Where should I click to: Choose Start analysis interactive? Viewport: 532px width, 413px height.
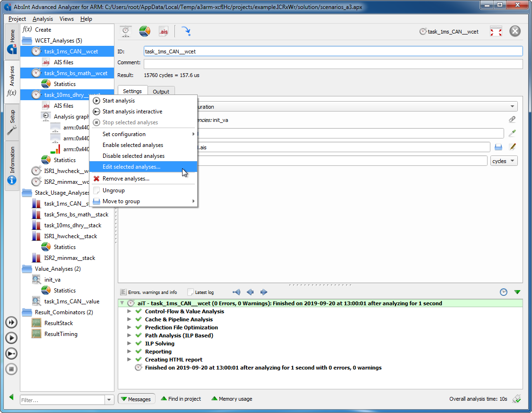tap(143, 112)
